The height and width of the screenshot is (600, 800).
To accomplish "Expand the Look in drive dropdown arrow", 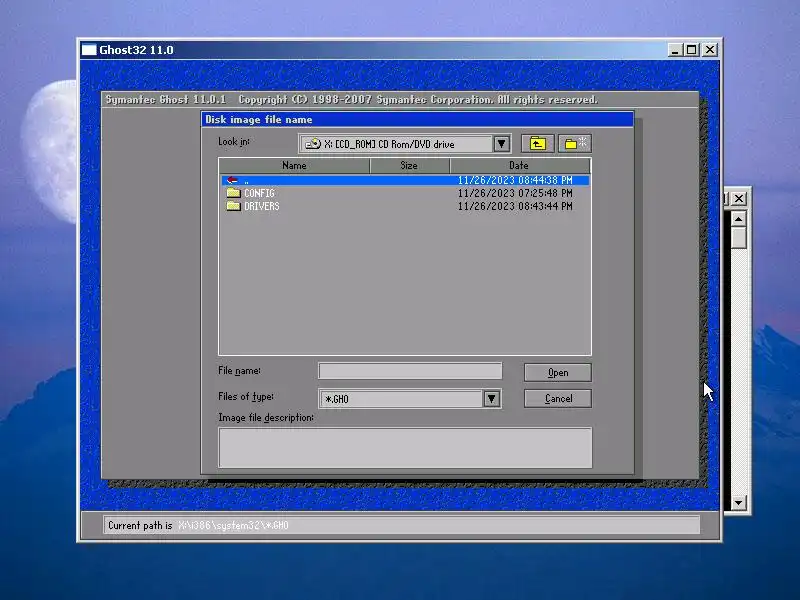I will [502, 144].
